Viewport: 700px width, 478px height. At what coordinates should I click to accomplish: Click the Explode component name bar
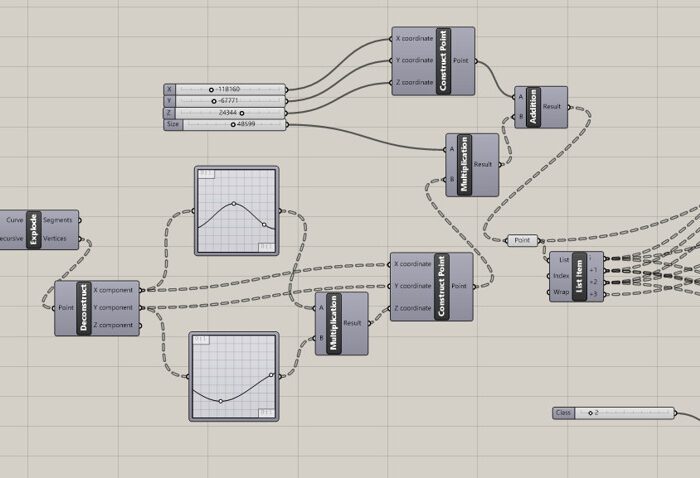[35, 229]
